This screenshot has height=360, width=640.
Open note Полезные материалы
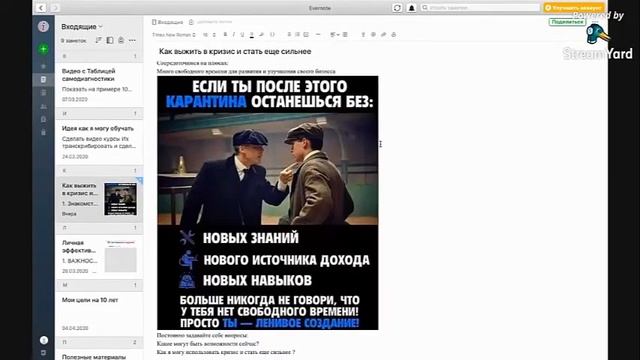click(x=99, y=354)
